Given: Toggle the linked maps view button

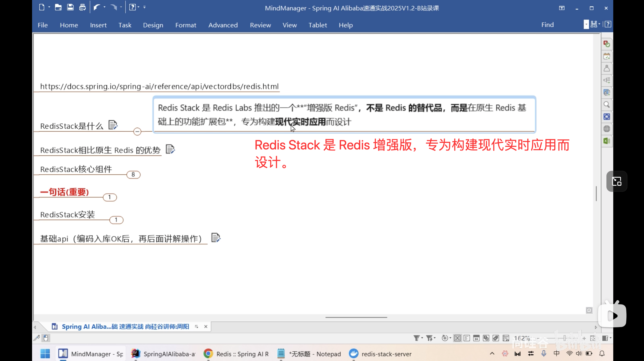Looking at the screenshot, I should click(x=506, y=338).
